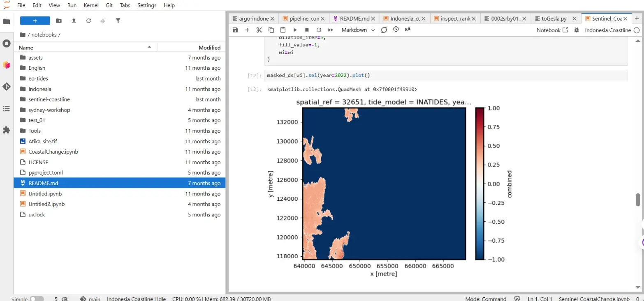Open the Help menu

pos(169,5)
